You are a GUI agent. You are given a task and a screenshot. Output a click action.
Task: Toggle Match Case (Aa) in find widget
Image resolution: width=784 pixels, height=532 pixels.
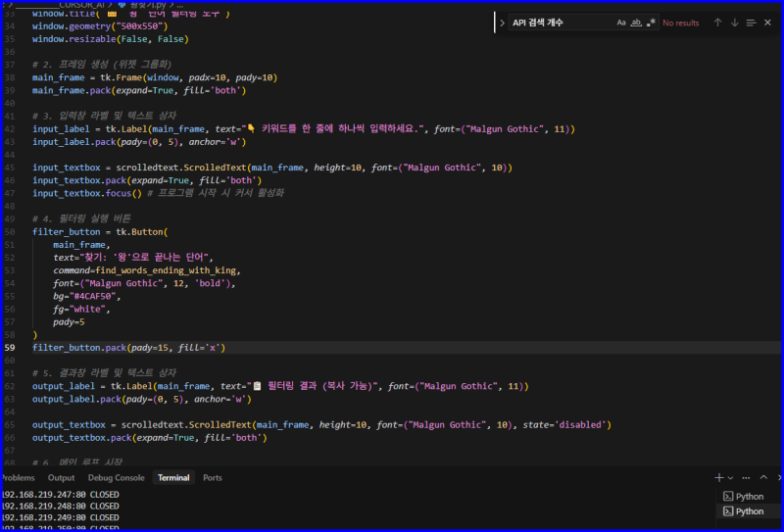(x=621, y=23)
